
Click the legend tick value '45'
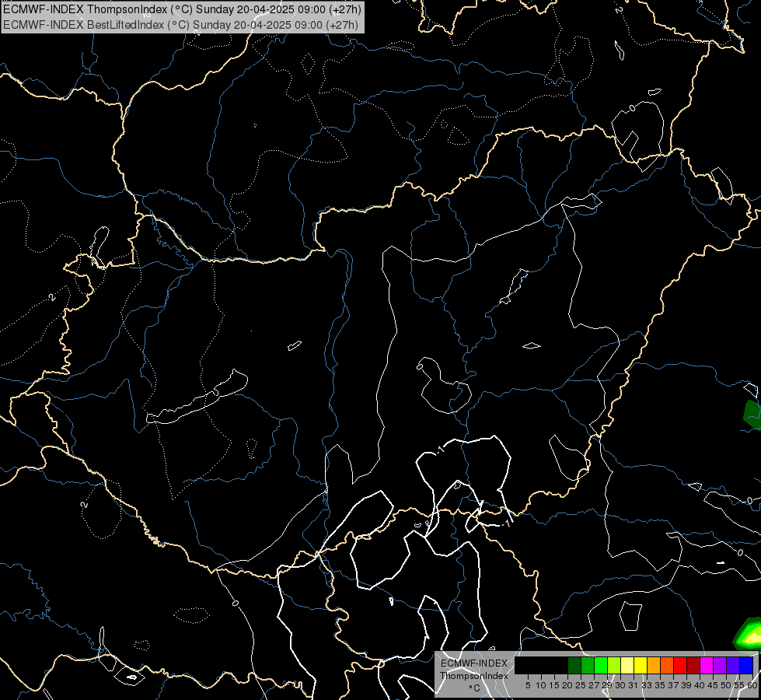713,685
